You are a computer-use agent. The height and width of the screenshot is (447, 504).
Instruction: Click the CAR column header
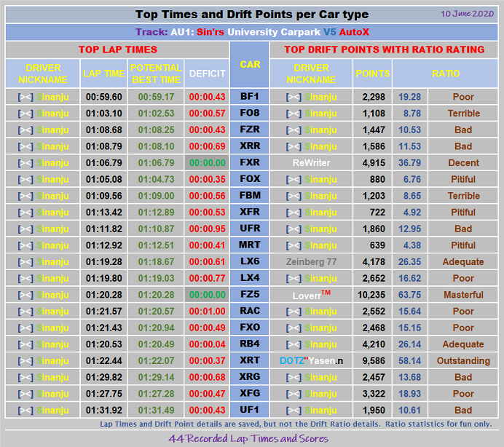click(x=250, y=65)
